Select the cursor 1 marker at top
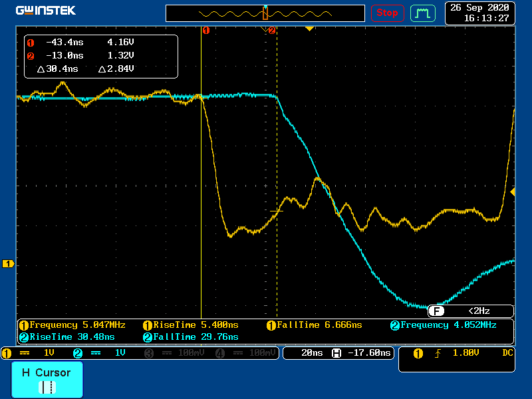 pos(205,30)
